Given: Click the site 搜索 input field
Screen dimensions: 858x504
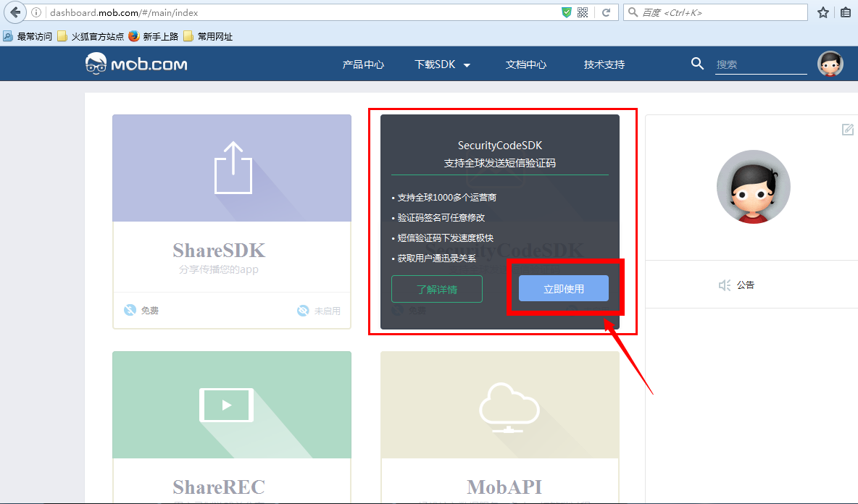Looking at the screenshot, I should click(761, 64).
